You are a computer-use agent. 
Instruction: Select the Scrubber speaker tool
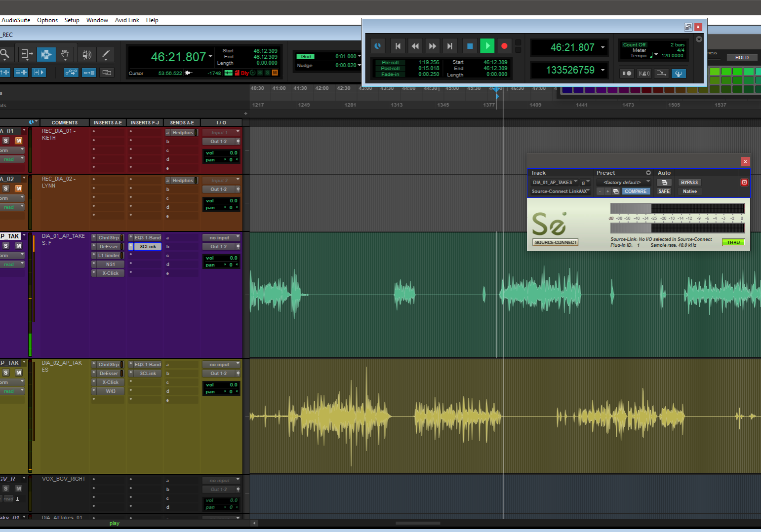(86, 54)
